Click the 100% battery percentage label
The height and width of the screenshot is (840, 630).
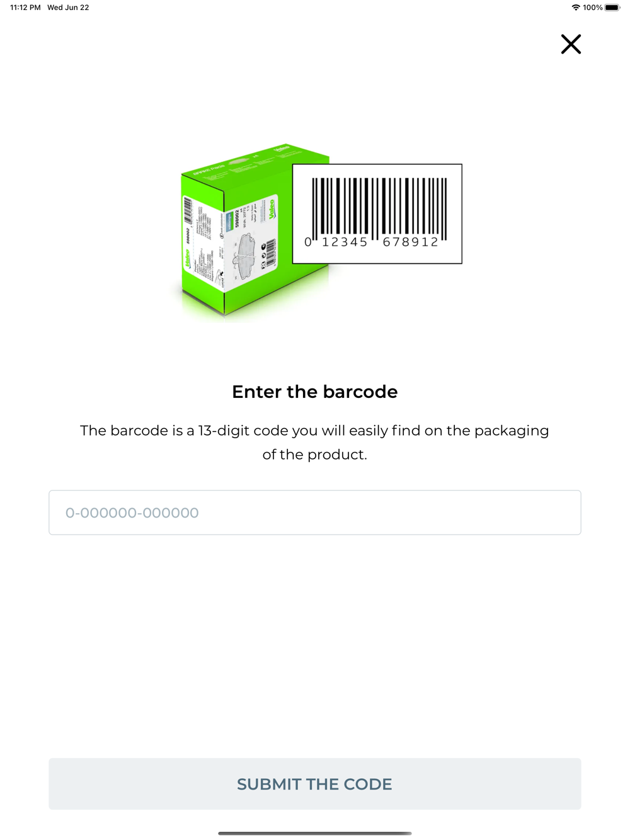pyautogui.click(x=592, y=8)
